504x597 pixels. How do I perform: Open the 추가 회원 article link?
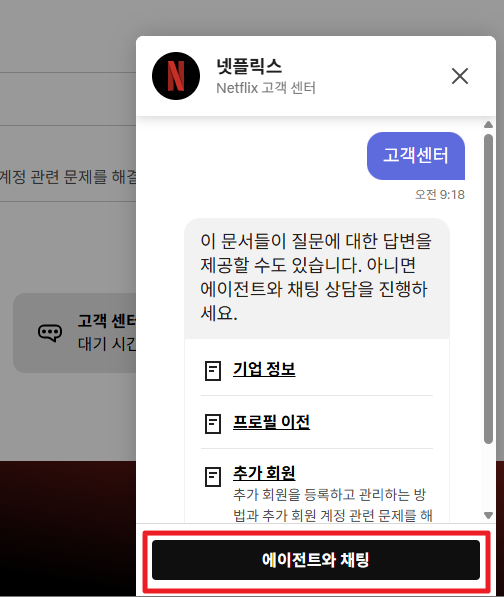pyautogui.click(x=264, y=473)
